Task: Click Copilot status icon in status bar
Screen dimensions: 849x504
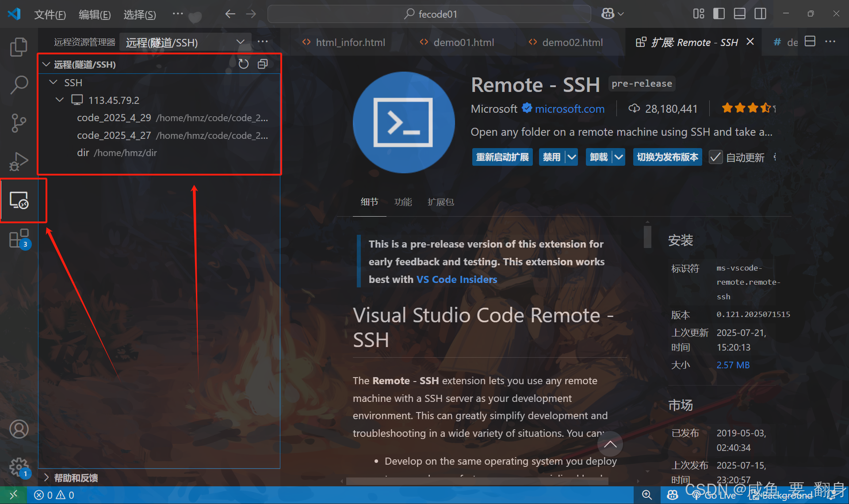Action: click(673, 495)
